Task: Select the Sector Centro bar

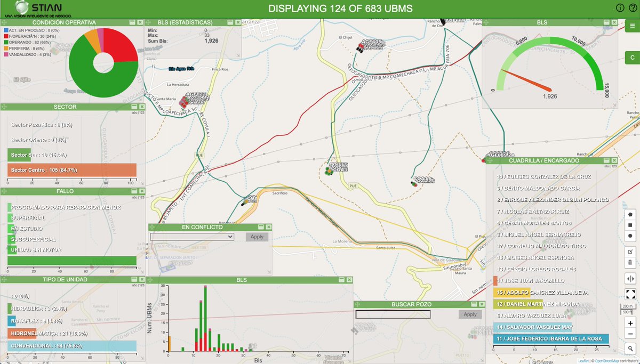Action: tap(72, 170)
